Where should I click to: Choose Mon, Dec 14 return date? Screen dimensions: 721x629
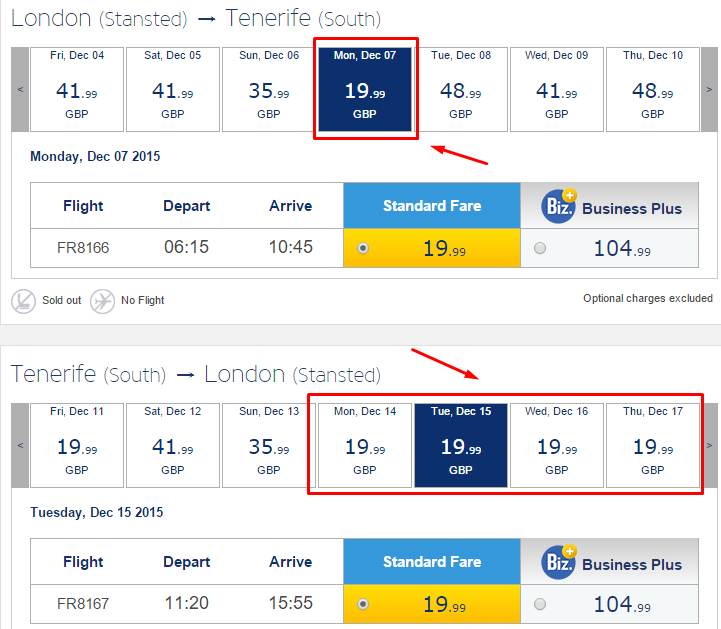pyautogui.click(x=365, y=445)
